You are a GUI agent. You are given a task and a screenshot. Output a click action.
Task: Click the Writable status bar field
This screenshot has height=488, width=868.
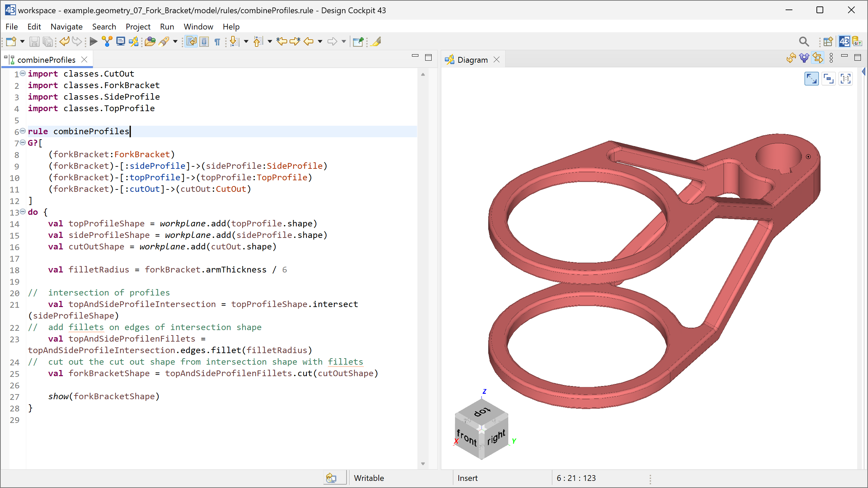(x=369, y=478)
